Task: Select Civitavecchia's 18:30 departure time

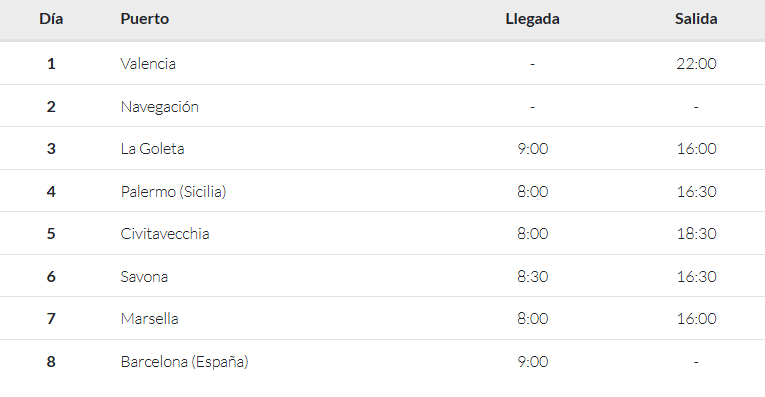Action: (x=696, y=234)
